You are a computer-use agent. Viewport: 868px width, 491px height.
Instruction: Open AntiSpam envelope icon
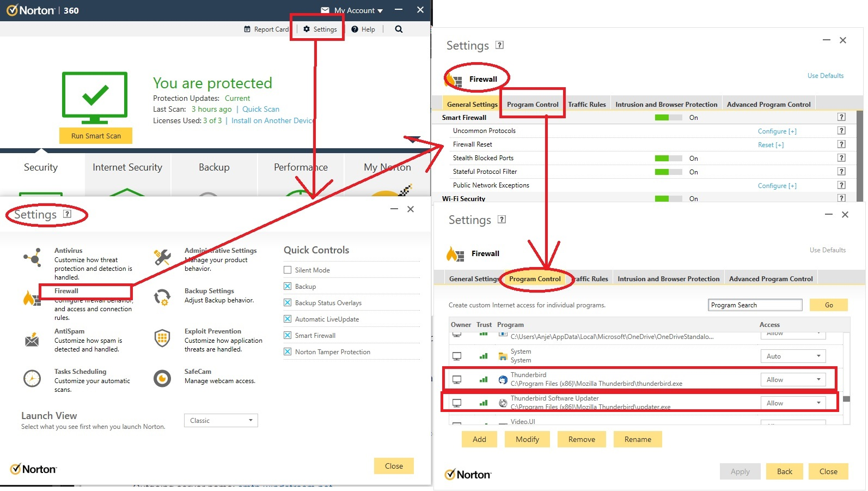32,340
